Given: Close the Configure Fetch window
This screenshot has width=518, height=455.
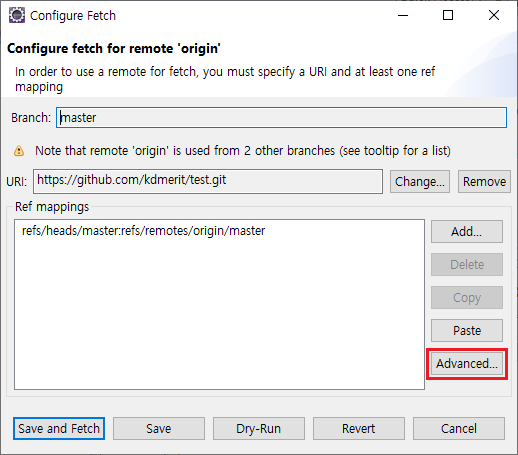Looking at the screenshot, I should pos(494,15).
